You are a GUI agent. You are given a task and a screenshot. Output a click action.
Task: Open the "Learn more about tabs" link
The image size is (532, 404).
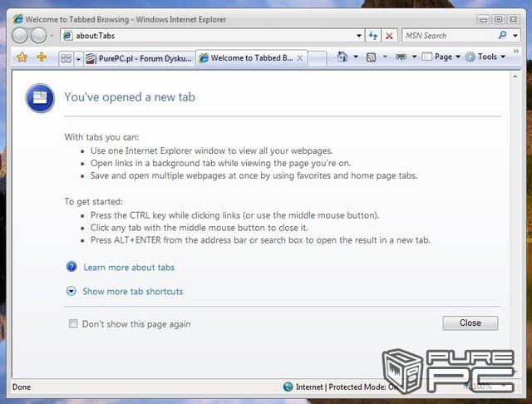tap(129, 267)
